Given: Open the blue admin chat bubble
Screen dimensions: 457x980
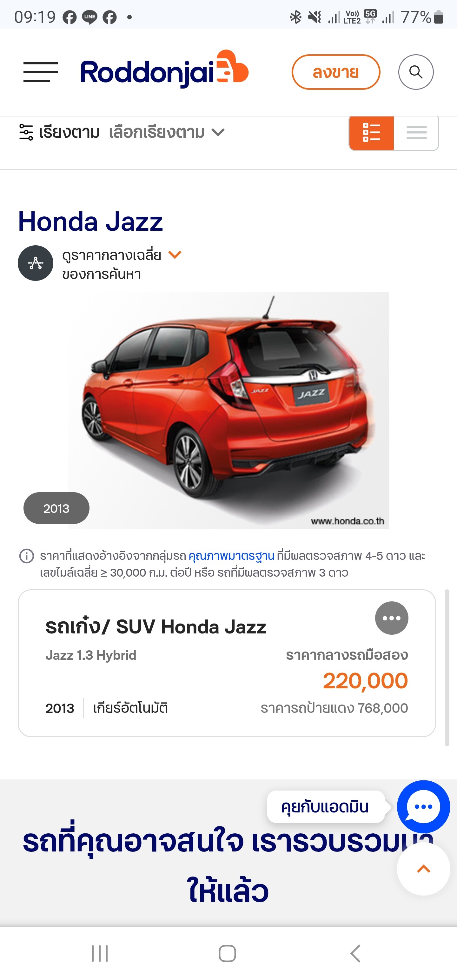Looking at the screenshot, I should point(423,806).
